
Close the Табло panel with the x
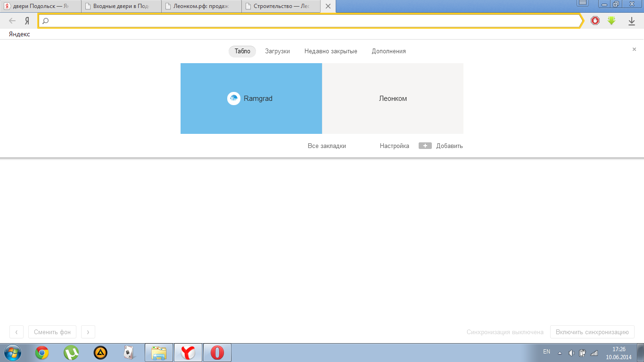(634, 49)
